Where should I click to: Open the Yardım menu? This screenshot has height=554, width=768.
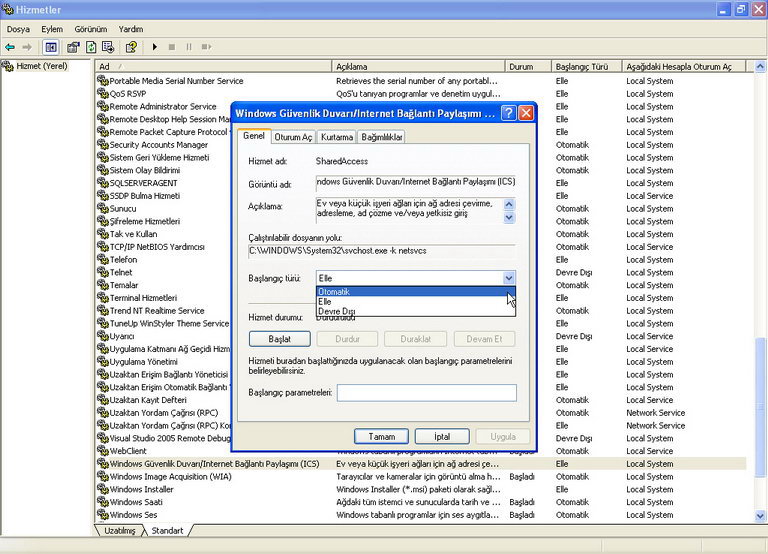pyautogui.click(x=131, y=29)
